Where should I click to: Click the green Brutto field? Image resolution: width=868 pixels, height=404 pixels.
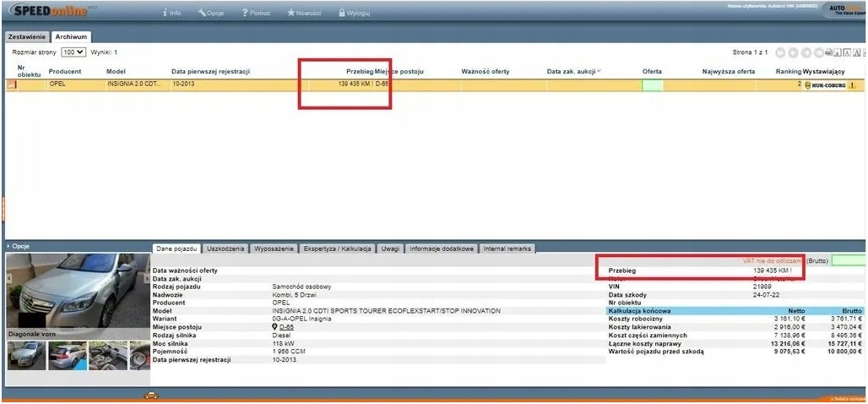(848, 260)
